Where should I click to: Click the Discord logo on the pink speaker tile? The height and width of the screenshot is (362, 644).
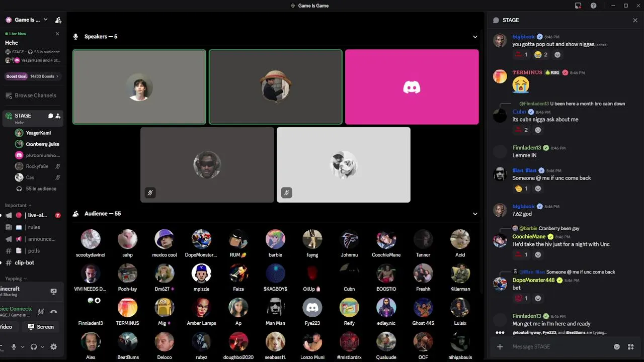(412, 87)
